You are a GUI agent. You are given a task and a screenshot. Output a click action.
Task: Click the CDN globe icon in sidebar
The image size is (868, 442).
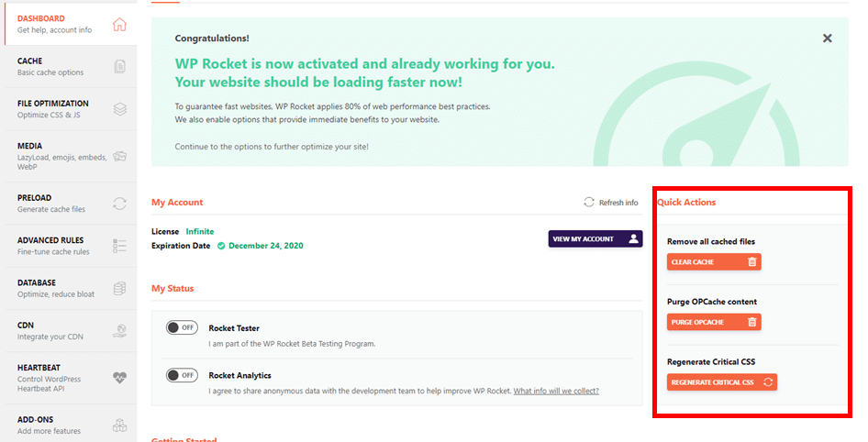119,330
